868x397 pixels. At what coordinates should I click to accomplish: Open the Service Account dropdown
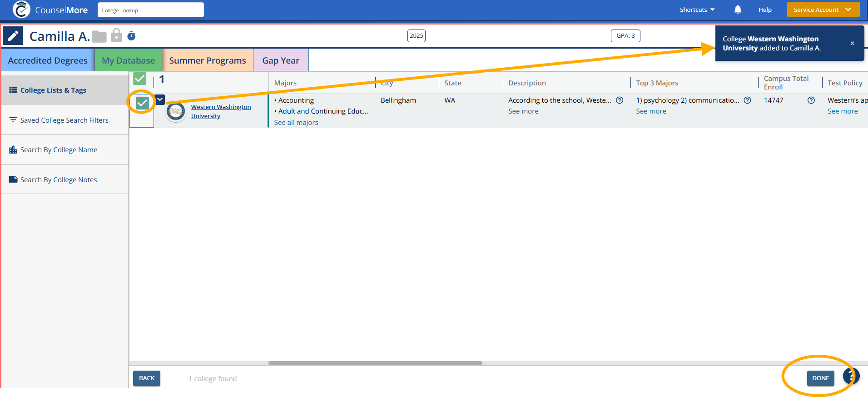pos(823,10)
